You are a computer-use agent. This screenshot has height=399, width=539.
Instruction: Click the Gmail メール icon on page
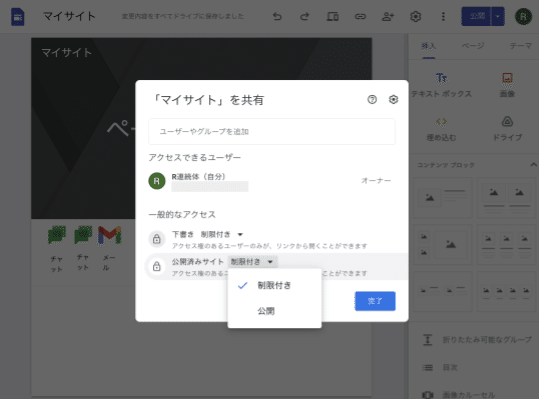pos(109,235)
